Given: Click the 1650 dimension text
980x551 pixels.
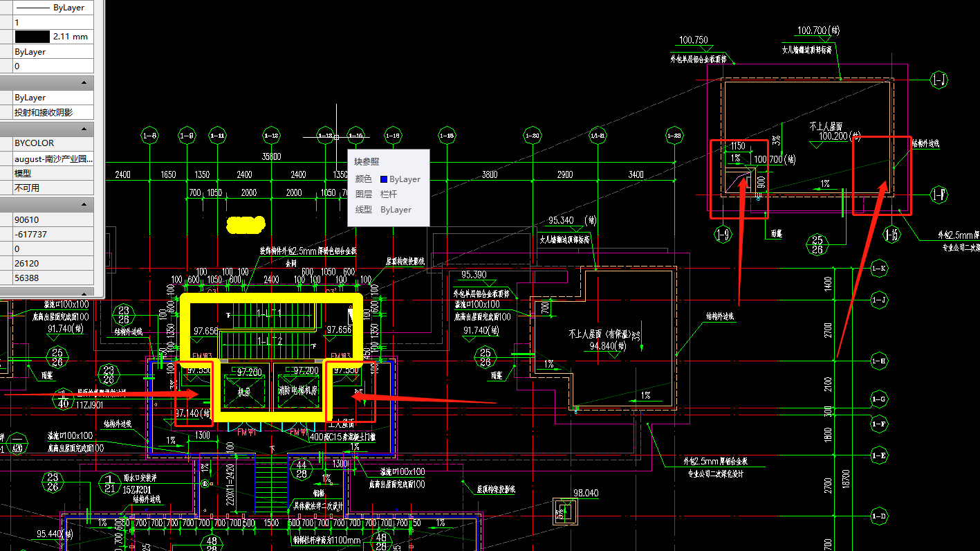Looking at the screenshot, I should pyautogui.click(x=168, y=175).
